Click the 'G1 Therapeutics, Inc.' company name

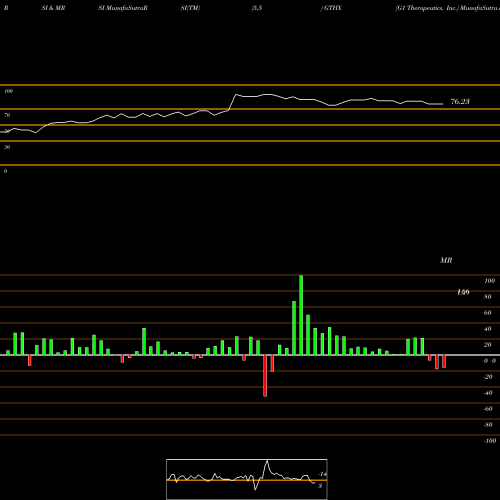pyautogui.click(x=427, y=8)
